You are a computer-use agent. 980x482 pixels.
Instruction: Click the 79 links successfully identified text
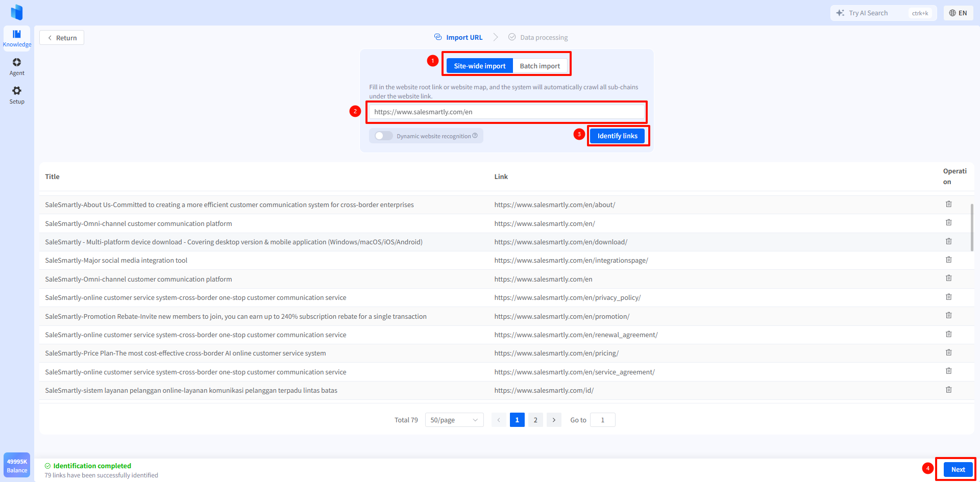101,475
